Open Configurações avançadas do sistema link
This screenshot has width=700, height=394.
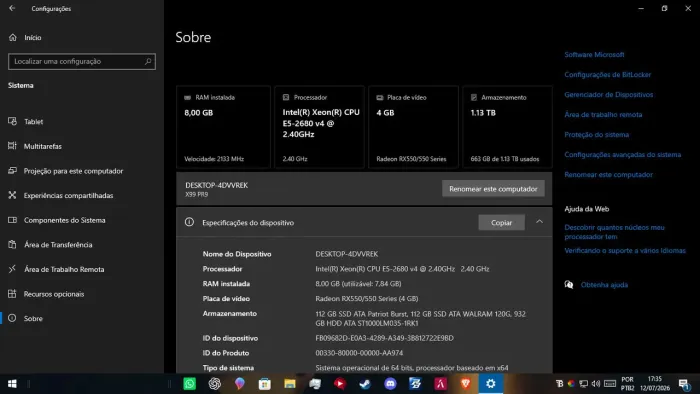(x=622, y=155)
